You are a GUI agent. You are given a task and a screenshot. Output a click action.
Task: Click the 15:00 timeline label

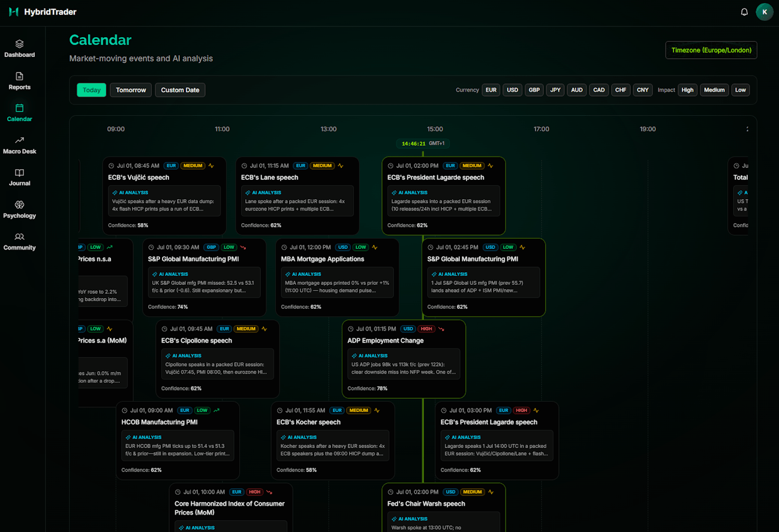[x=435, y=129]
